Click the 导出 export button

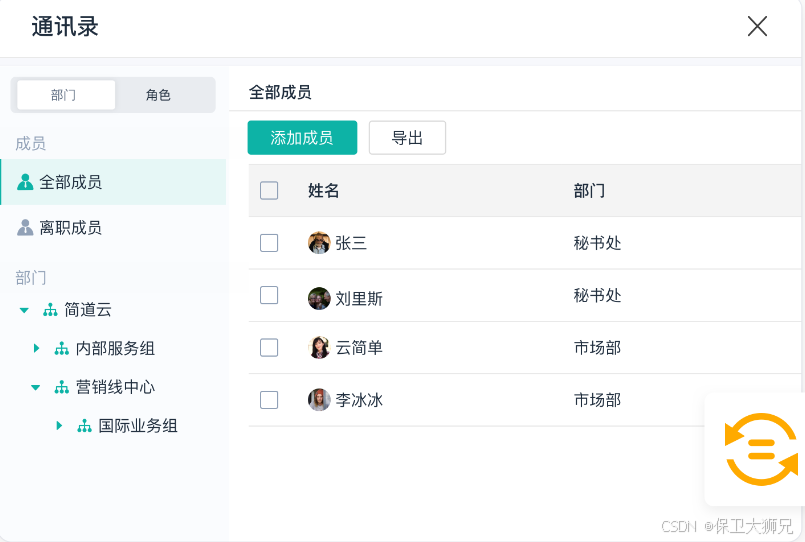tap(407, 138)
